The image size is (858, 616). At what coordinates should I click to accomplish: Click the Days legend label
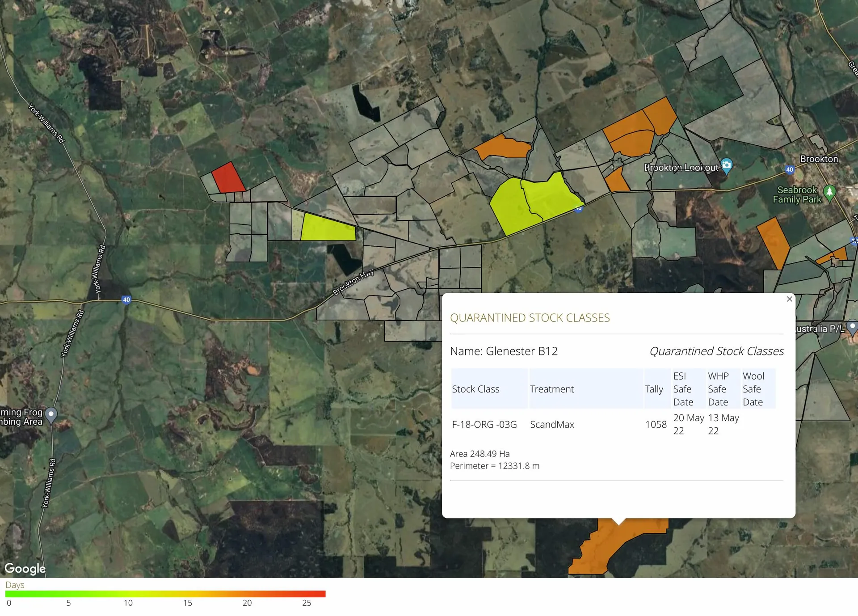pos(15,585)
